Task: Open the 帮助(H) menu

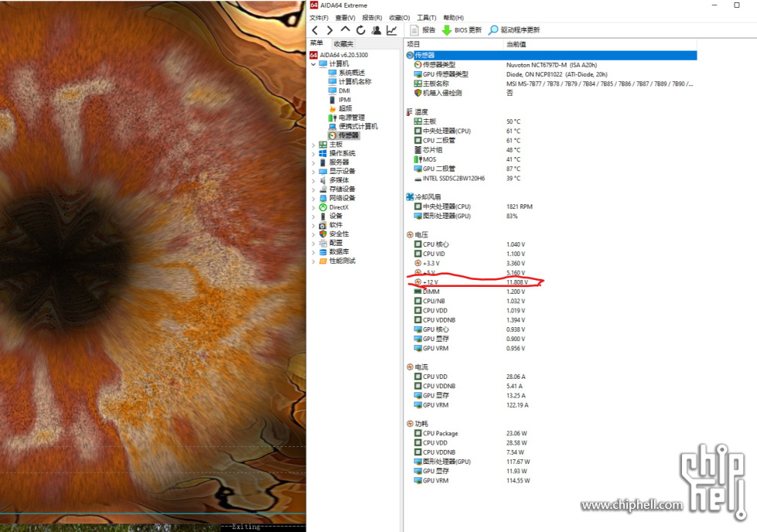Action: [453, 18]
